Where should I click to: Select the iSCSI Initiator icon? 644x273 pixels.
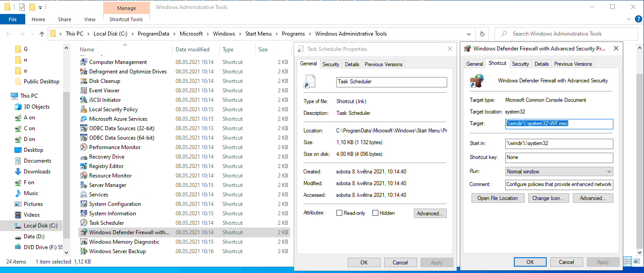click(83, 100)
